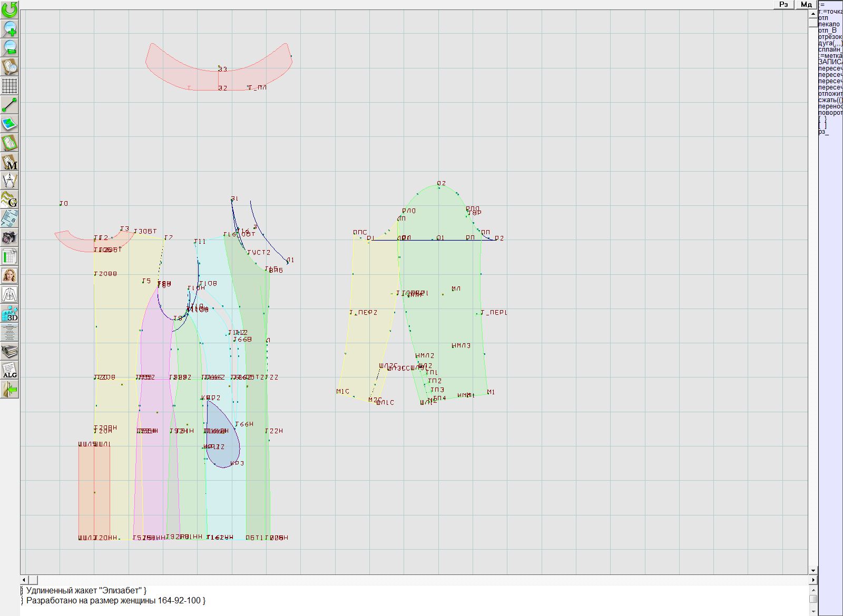This screenshot has width=843, height=616.
Task: Select 'лекало' in the command list
Action: 829,24
